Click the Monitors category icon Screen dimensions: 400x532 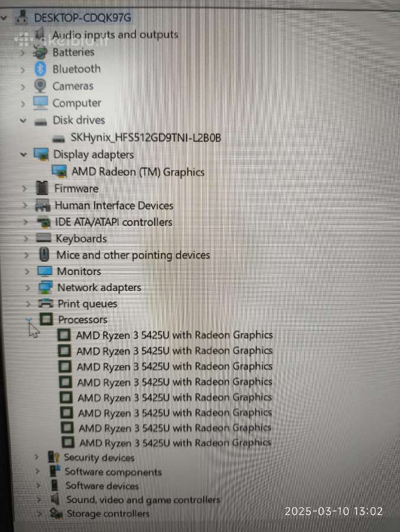pyautogui.click(x=45, y=271)
